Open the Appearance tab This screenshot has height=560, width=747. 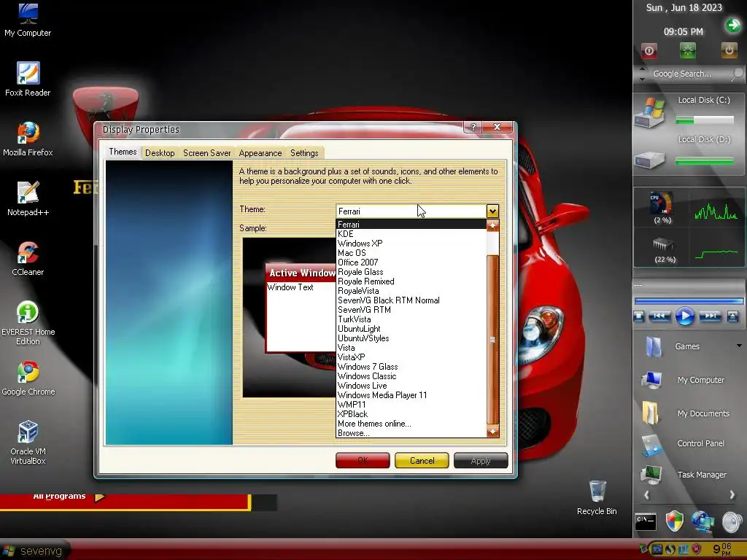point(260,153)
